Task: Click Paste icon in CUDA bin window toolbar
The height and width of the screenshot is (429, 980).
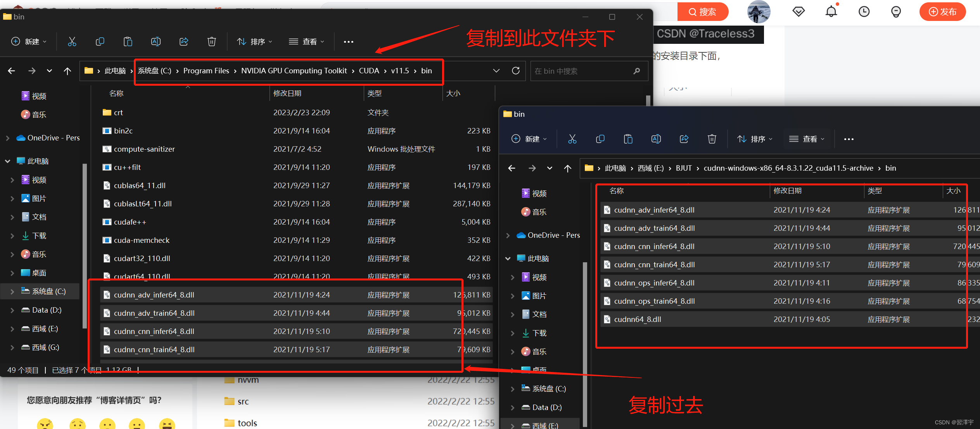Action: point(128,42)
